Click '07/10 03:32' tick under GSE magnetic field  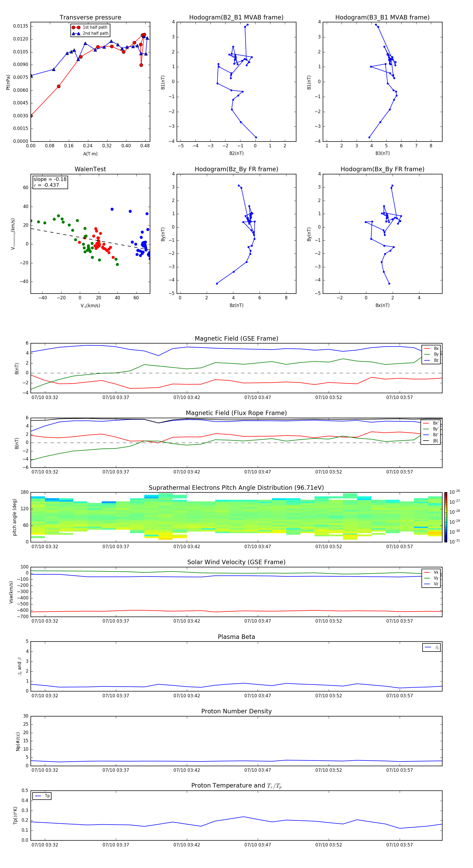tap(45, 398)
